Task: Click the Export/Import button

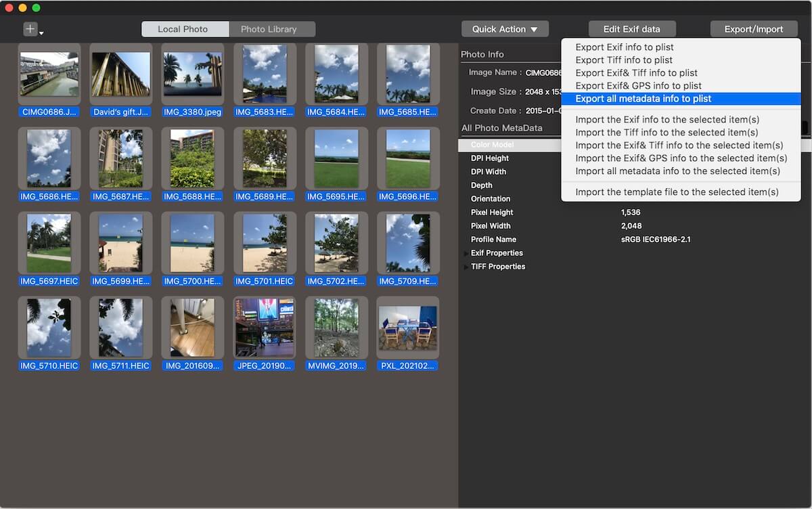Action: (754, 29)
